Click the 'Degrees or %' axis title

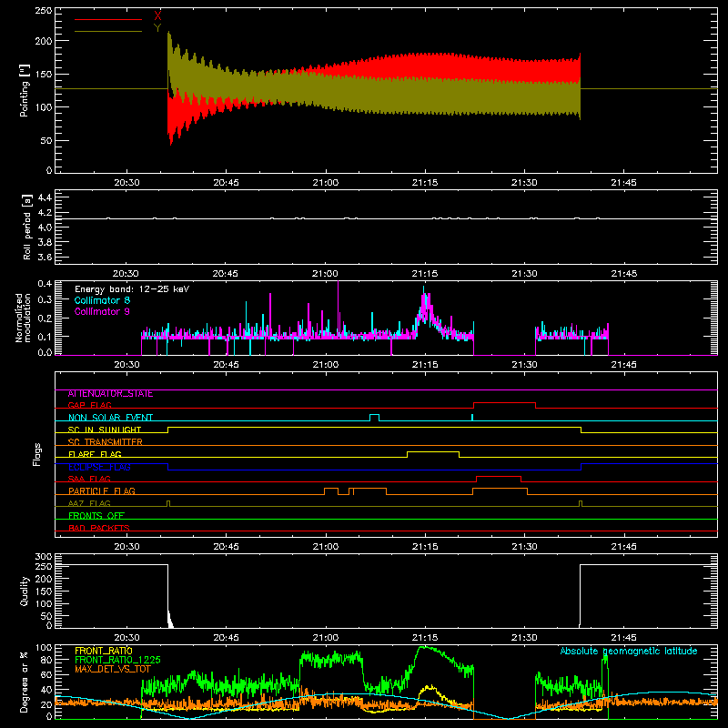pyautogui.click(x=25, y=682)
